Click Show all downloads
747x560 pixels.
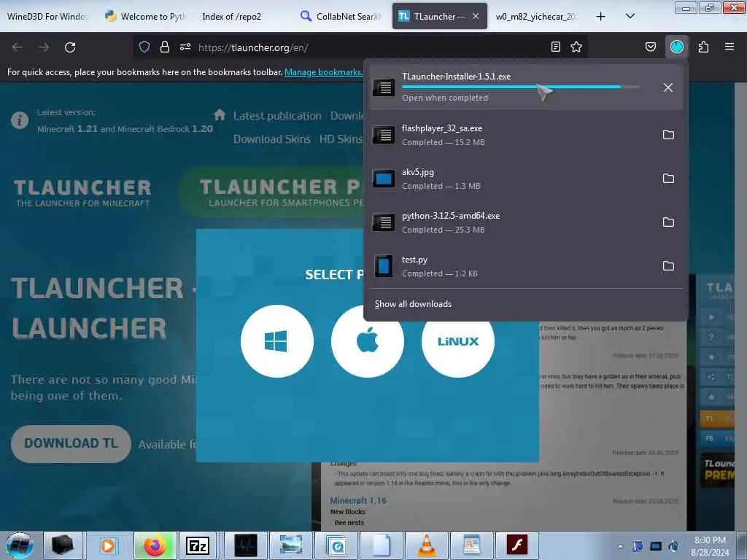coord(413,304)
